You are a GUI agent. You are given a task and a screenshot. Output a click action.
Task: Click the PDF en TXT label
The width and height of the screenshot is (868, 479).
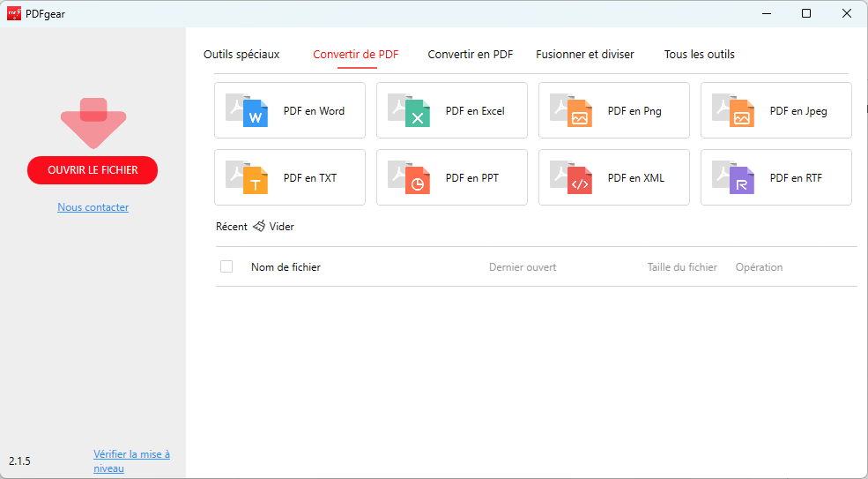[x=310, y=178]
